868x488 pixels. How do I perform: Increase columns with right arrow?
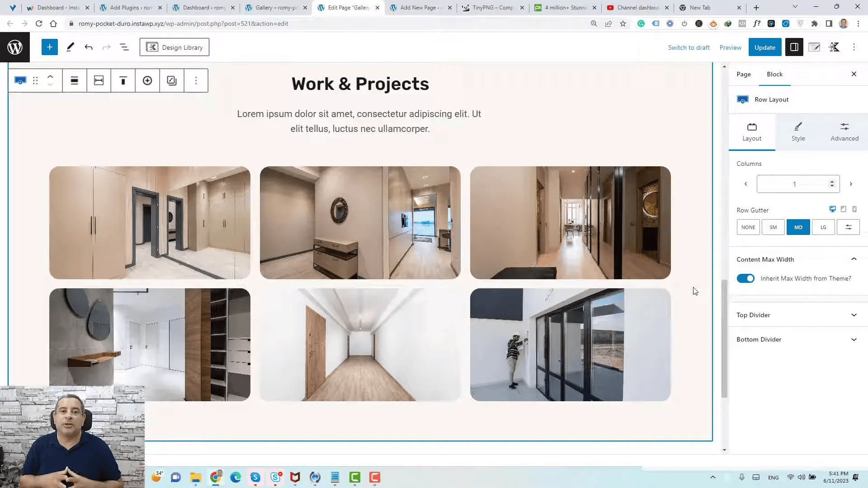[x=851, y=184]
